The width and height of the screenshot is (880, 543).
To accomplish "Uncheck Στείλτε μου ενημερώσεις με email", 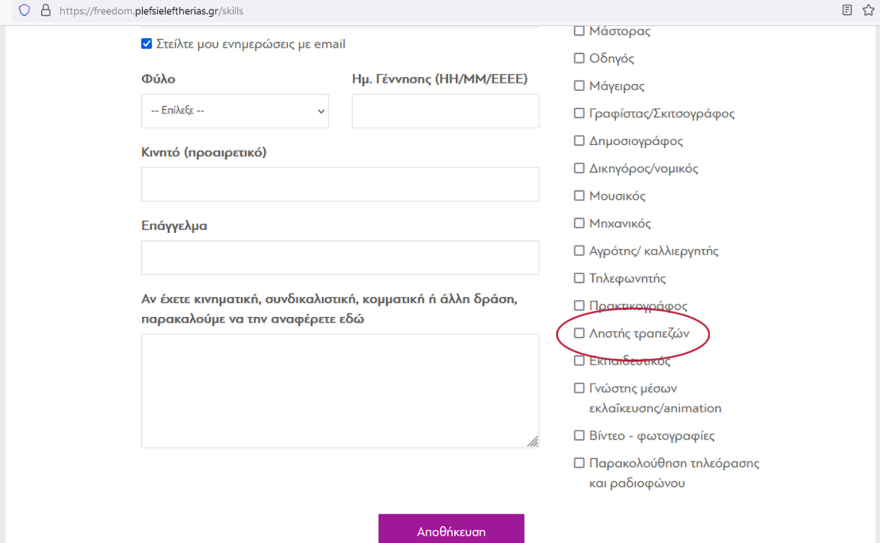I will click(x=147, y=44).
